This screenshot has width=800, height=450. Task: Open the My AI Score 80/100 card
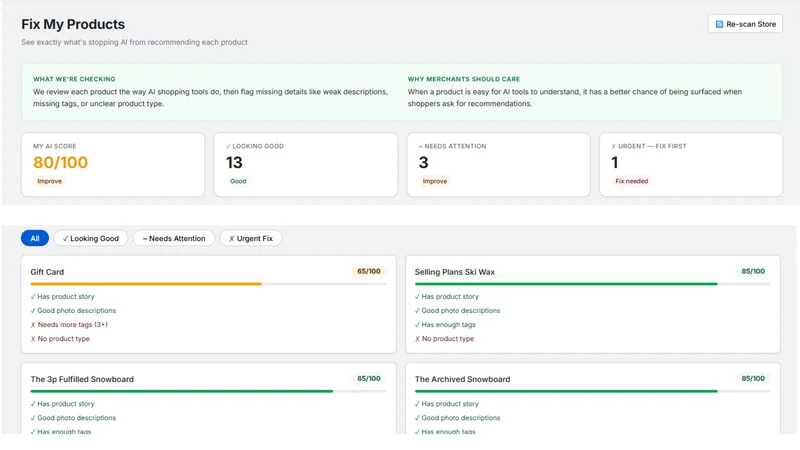[113, 165]
